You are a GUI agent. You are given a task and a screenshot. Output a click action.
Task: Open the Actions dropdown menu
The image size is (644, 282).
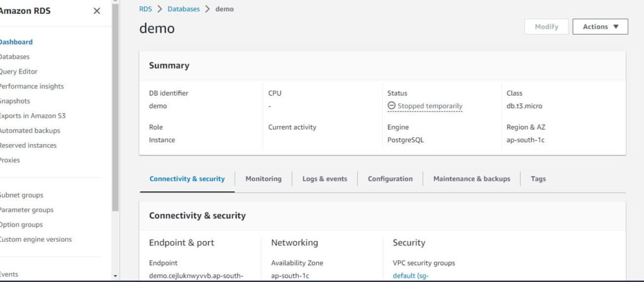[x=600, y=26]
